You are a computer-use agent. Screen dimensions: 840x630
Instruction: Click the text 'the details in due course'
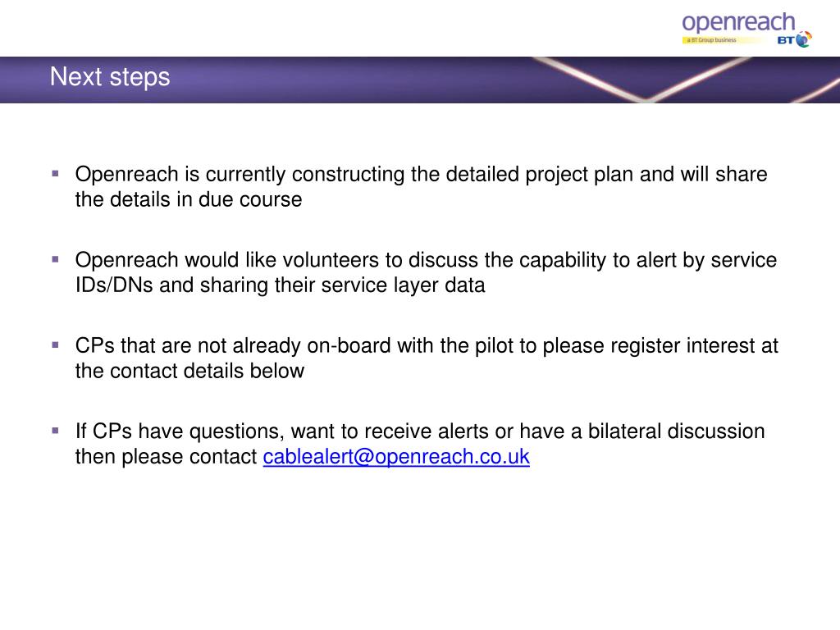tap(189, 199)
